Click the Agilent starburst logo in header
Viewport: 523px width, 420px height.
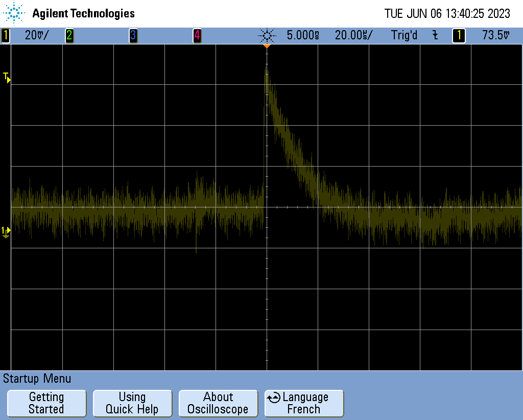15,13
